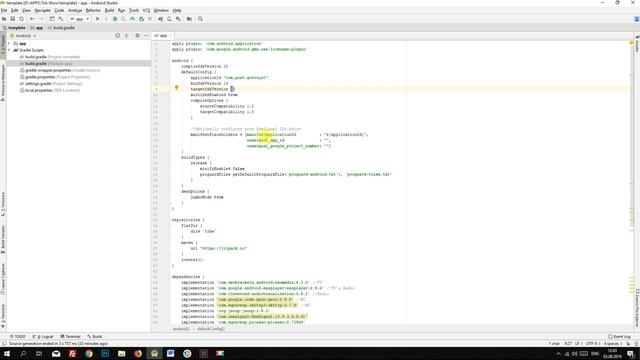The image size is (640, 360).
Task: Toggle the Device File Explorer side tab
Action: pyautogui.click(x=637, y=308)
